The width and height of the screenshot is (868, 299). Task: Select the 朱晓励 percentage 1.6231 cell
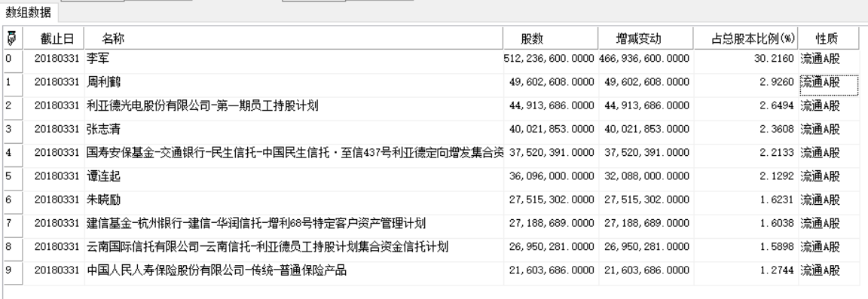746,200
